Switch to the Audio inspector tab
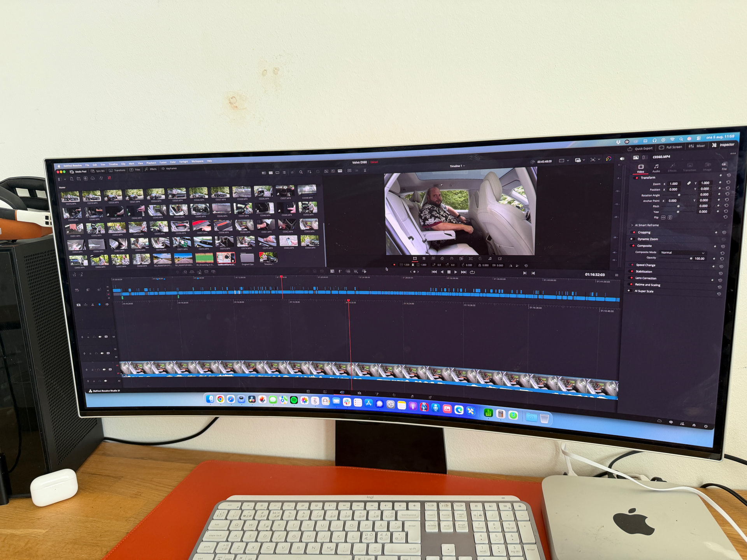This screenshot has width=747, height=560. pos(656,168)
